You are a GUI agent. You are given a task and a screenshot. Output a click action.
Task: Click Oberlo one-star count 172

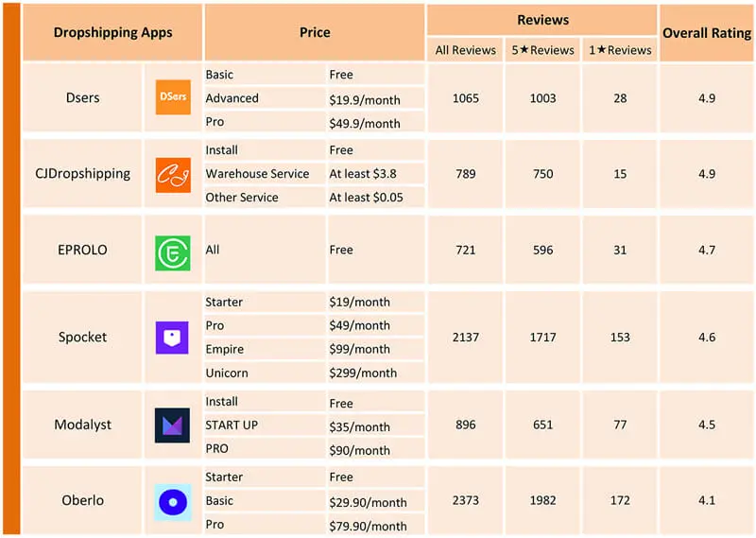pos(620,500)
